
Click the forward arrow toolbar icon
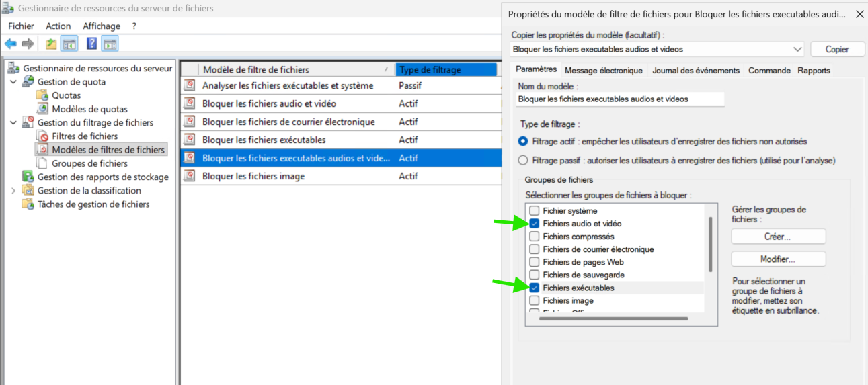(x=28, y=44)
